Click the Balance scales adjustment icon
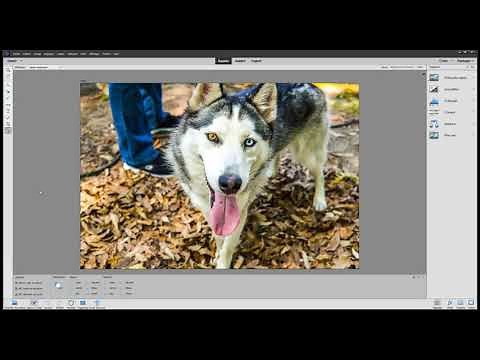The width and height of the screenshot is (480, 360). pos(434,124)
